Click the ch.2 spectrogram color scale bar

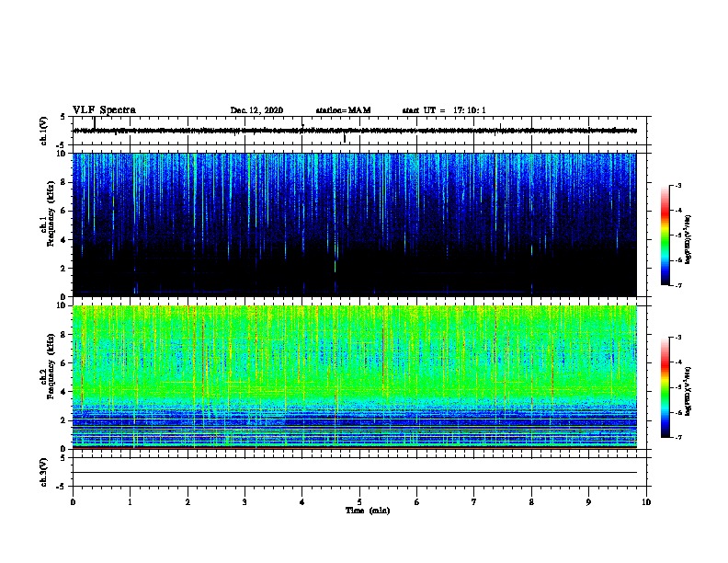[x=665, y=387]
